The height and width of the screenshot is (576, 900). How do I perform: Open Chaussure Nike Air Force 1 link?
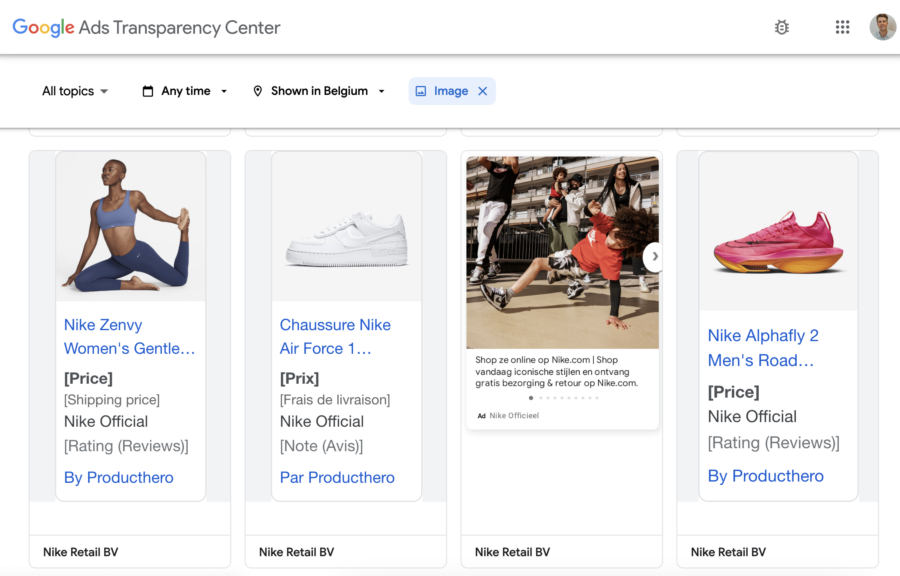click(335, 337)
